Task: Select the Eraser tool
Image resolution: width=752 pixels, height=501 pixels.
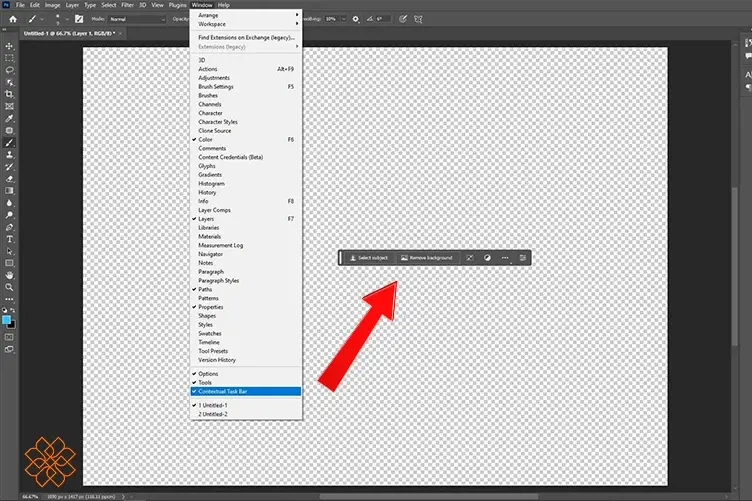Action: (x=9, y=179)
